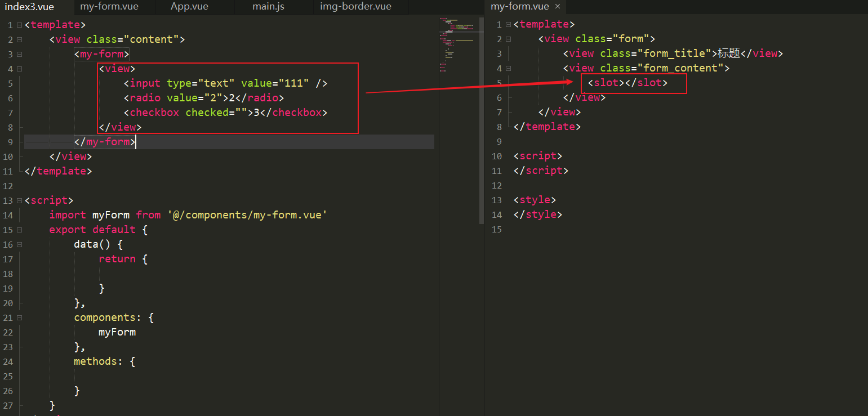The height and width of the screenshot is (416, 868).
Task: Fold the view class="form" block in right pane
Action: pyautogui.click(x=509, y=39)
